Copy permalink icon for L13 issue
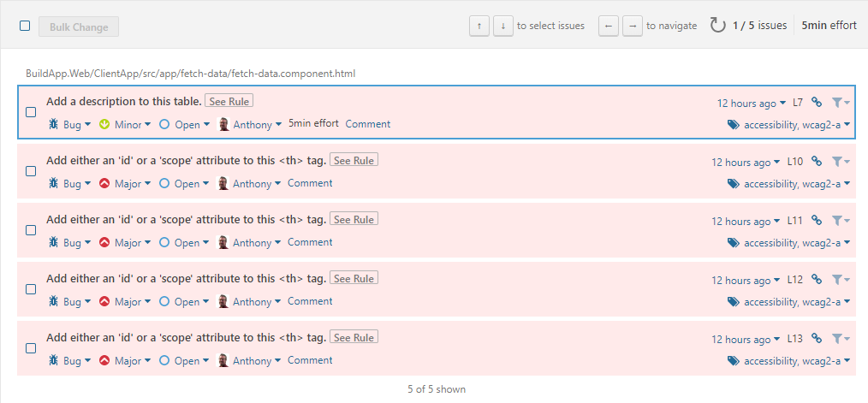 coord(817,338)
